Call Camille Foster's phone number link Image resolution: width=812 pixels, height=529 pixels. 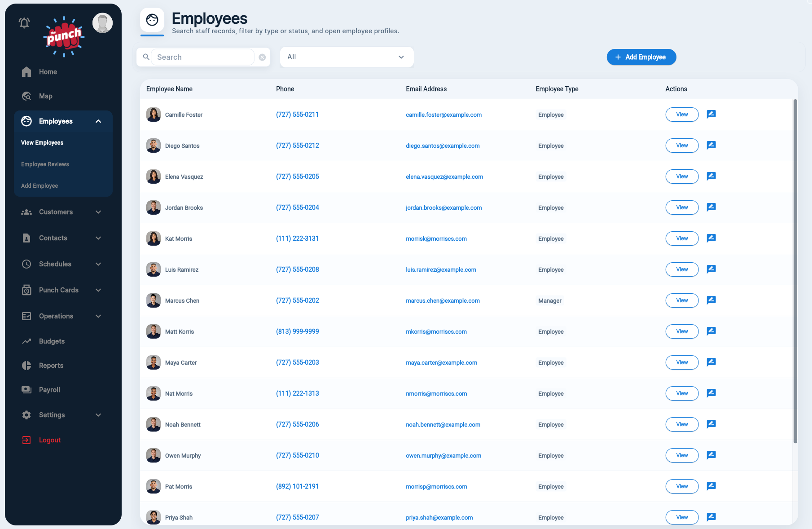[x=297, y=115]
